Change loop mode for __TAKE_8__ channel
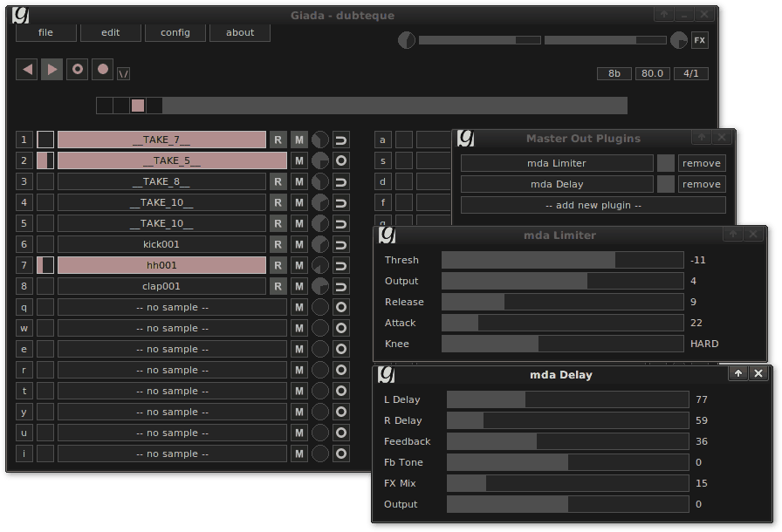Viewport: 782px width, 532px height. pyautogui.click(x=341, y=181)
